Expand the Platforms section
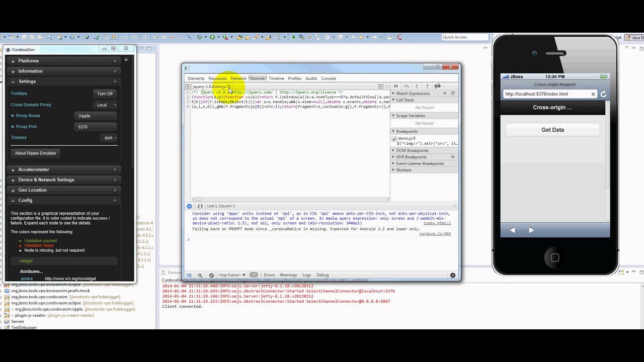This screenshot has height=362, width=644. [x=64, y=61]
